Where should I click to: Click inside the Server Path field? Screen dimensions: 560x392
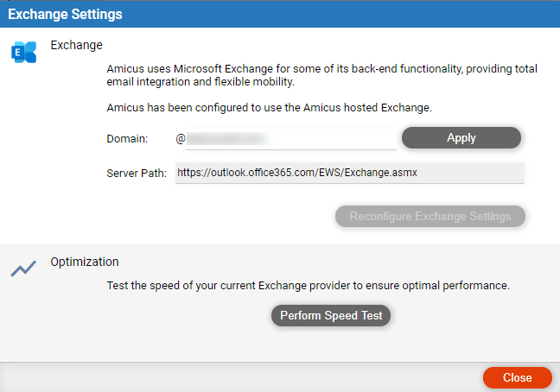click(350, 173)
